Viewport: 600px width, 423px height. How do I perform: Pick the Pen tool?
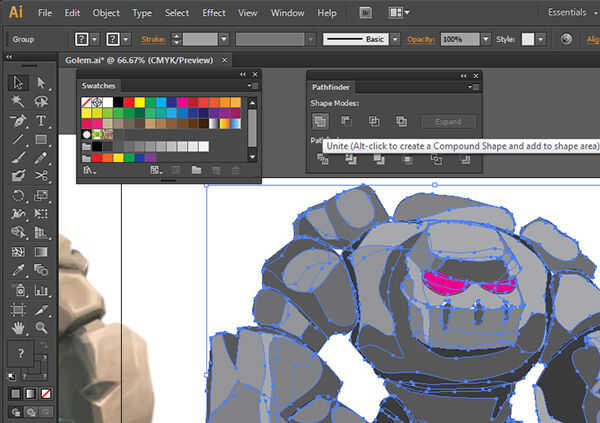(x=19, y=121)
